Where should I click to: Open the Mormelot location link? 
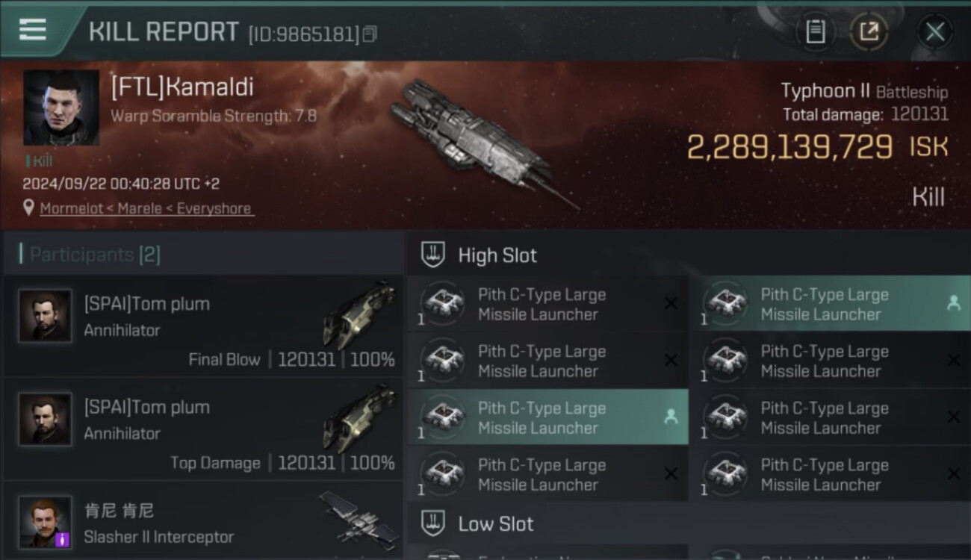point(146,208)
